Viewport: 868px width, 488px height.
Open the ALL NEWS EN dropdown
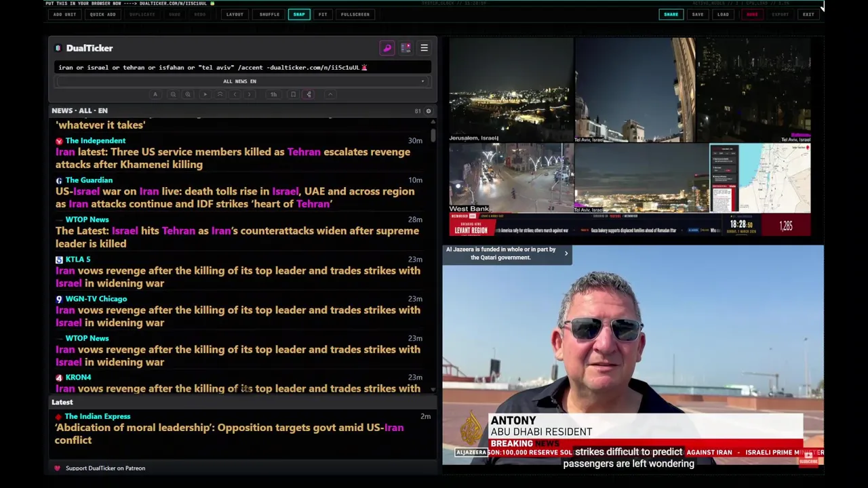tap(243, 81)
